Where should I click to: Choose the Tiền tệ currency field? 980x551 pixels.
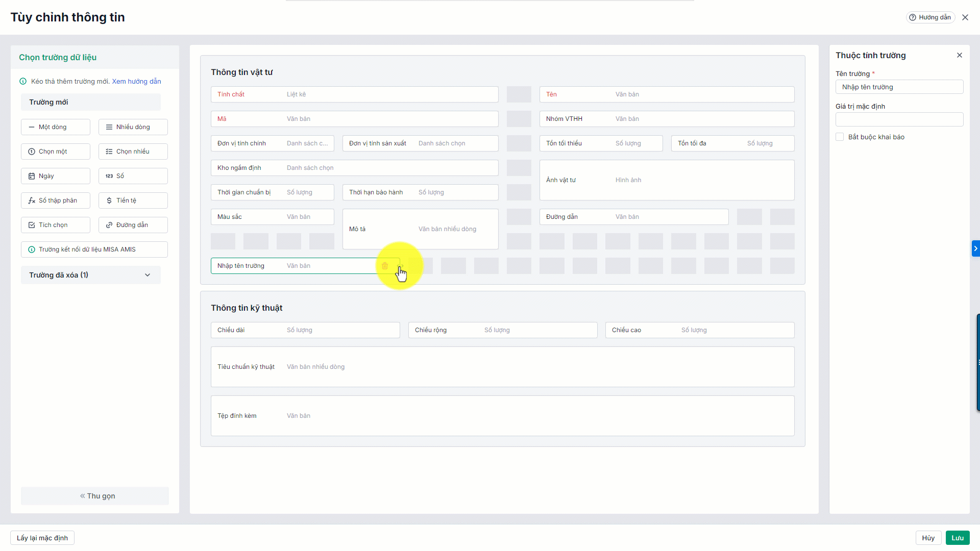click(133, 201)
